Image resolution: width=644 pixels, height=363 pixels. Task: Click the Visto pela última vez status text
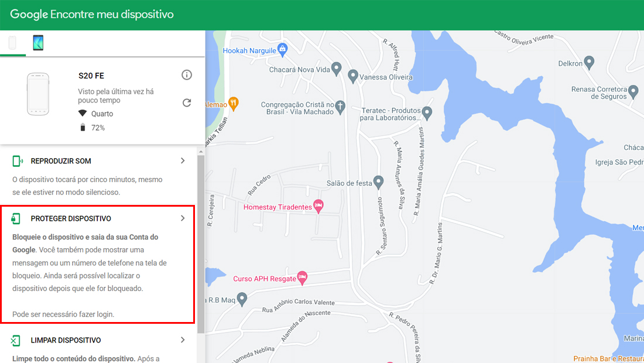tap(116, 95)
